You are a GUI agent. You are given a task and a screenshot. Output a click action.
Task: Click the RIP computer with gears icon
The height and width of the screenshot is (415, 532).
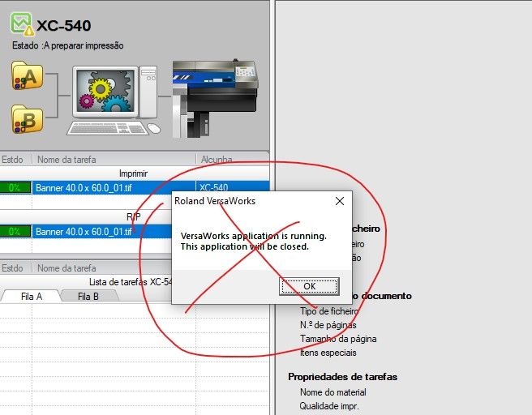(114, 101)
